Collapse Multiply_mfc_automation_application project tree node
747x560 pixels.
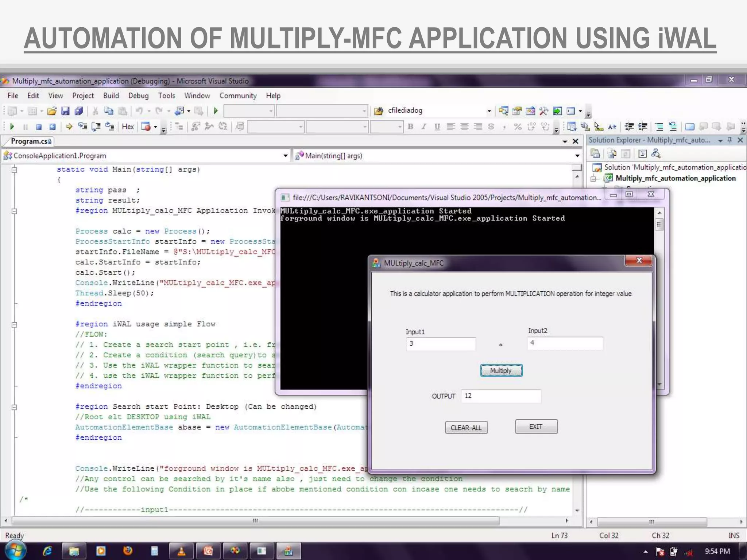point(593,179)
